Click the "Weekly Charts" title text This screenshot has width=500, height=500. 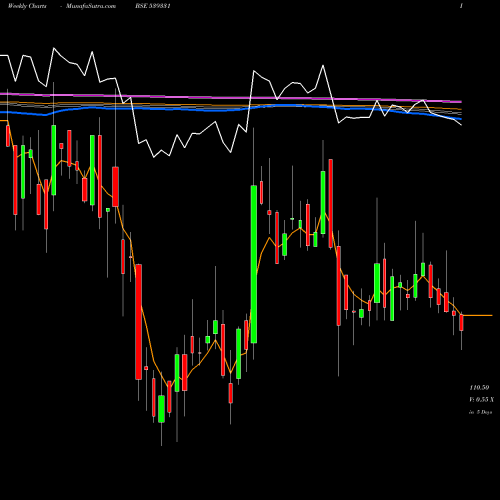27,6
